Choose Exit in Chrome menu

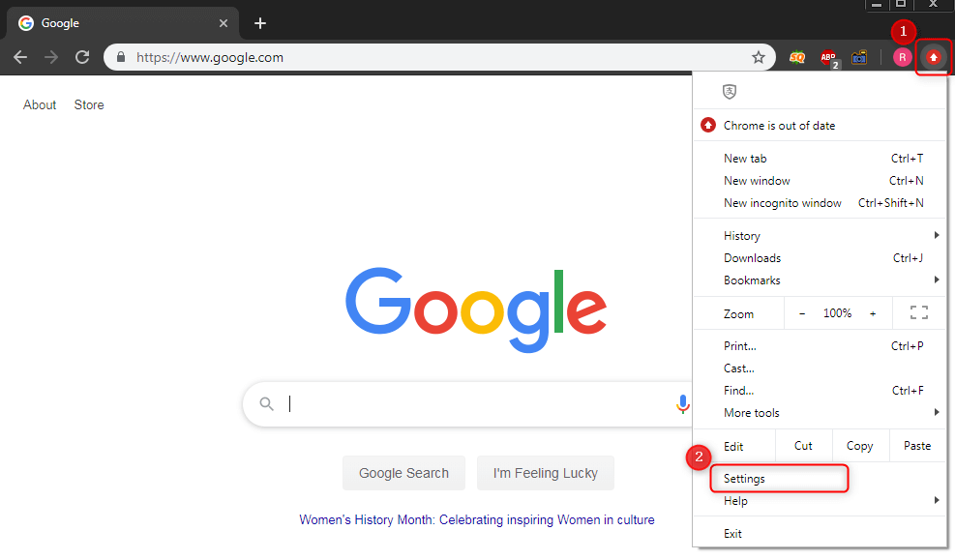(x=820, y=534)
